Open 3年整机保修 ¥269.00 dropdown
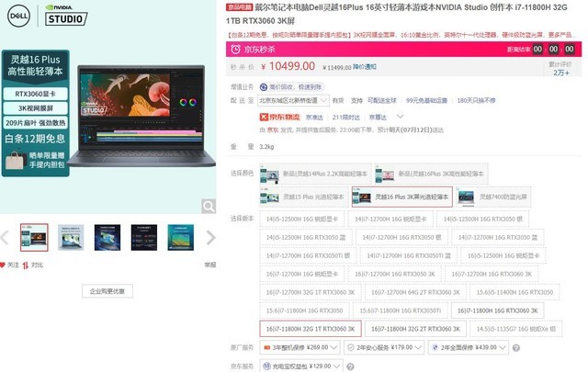This screenshot has width=588, height=372. click(300, 347)
